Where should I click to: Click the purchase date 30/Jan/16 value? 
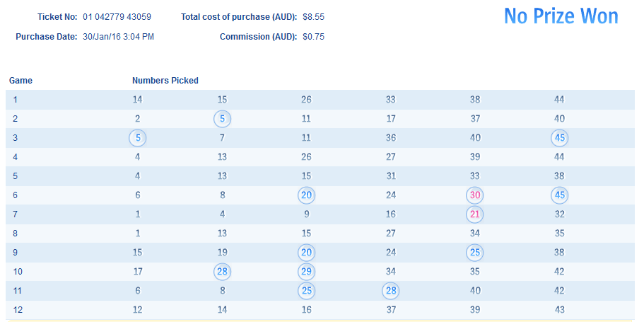(x=118, y=37)
